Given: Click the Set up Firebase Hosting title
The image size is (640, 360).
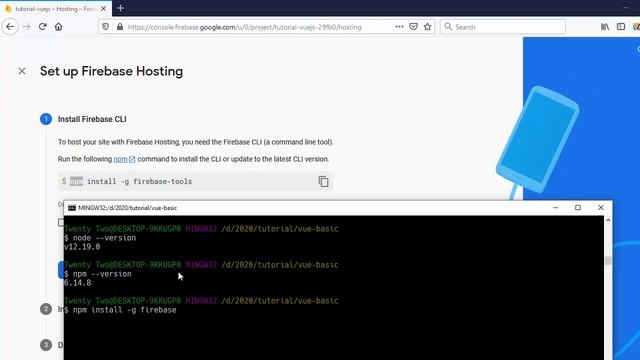Looking at the screenshot, I should tap(111, 71).
